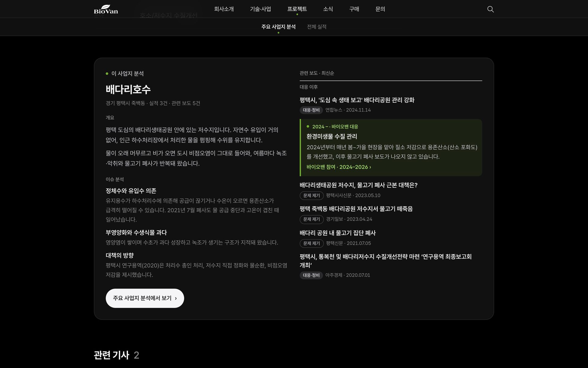Click 부영양화와 수생식물 과다 heading
Viewport: 588px width, 368px height.
tap(136, 232)
